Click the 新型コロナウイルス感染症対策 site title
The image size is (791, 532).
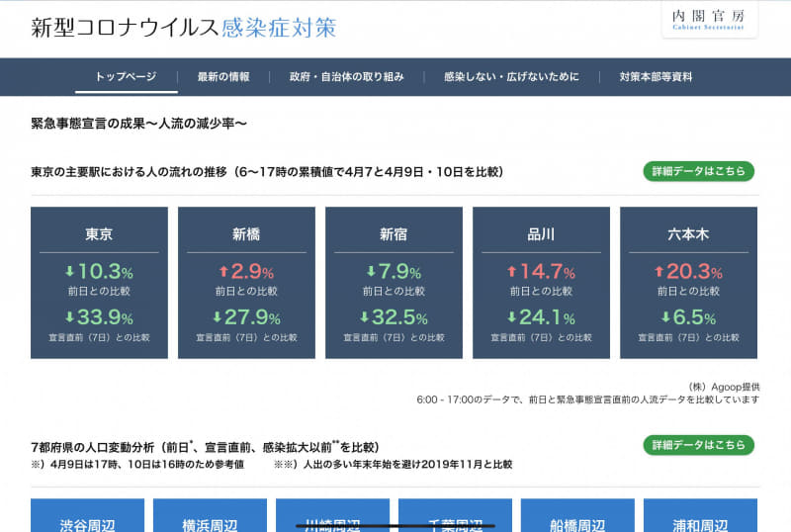tap(184, 28)
